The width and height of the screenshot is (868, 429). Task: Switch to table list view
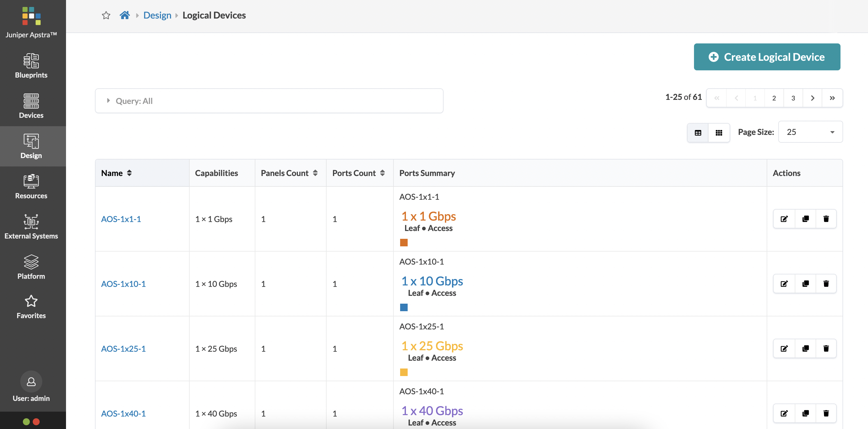pos(698,133)
